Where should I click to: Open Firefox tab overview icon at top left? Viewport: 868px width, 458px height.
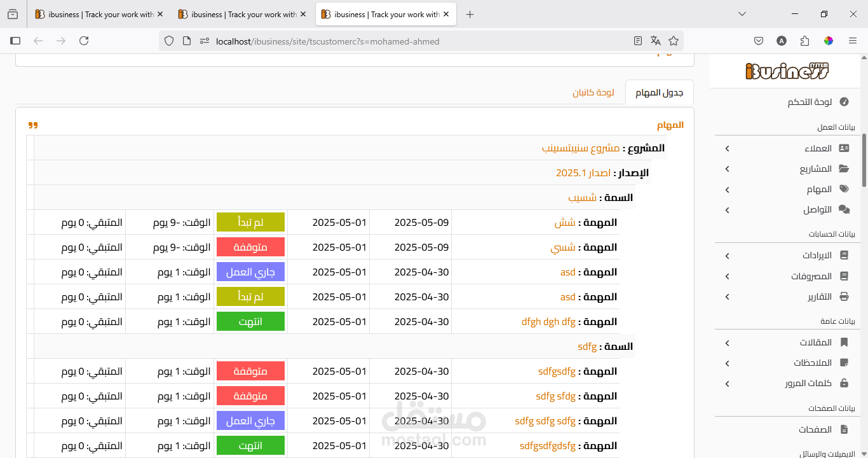[13, 14]
